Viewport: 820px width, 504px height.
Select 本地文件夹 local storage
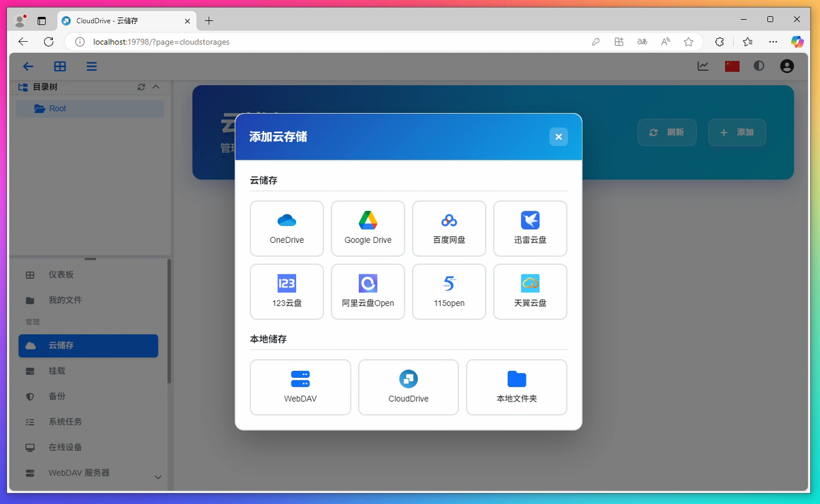click(x=516, y=387)
